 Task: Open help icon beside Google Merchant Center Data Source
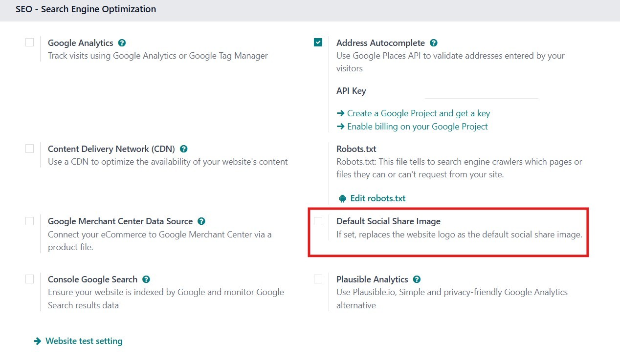[x=201, y=221]
